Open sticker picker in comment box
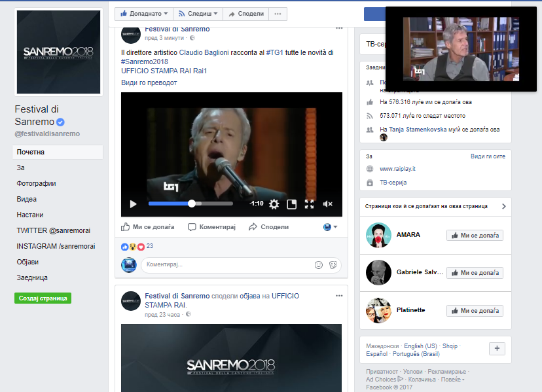Screen dimensions: 542x392 coord(333,265)
